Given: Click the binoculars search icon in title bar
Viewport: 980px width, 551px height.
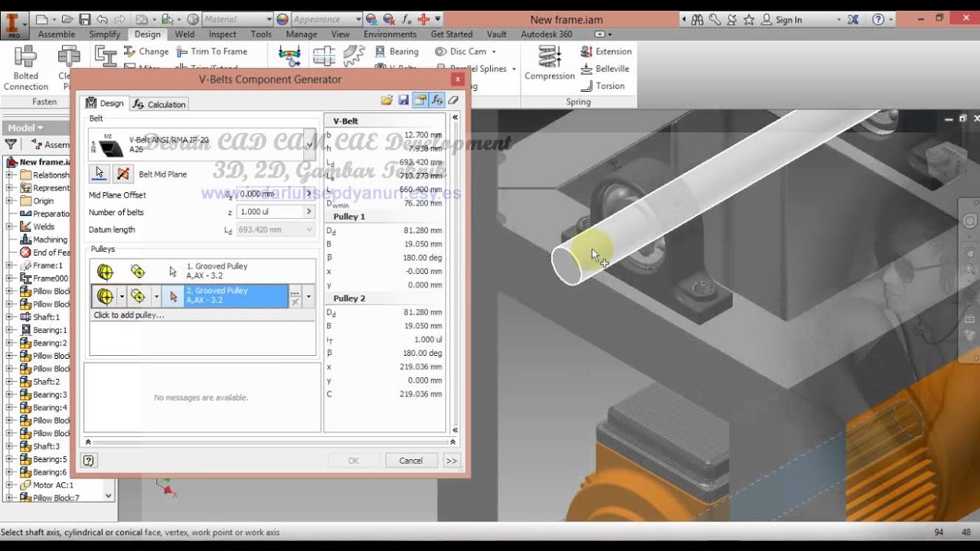Looking at the screenshot, I should [x=698, y=20].
